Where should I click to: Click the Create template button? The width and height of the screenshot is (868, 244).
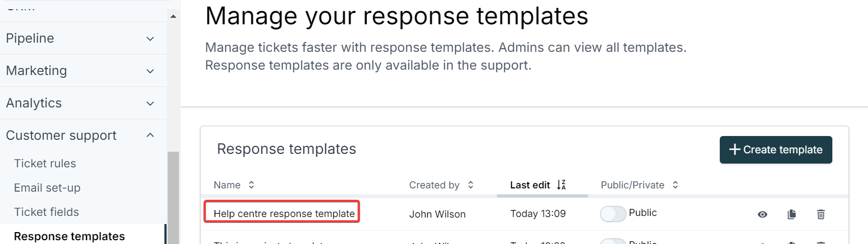[776, 150]
